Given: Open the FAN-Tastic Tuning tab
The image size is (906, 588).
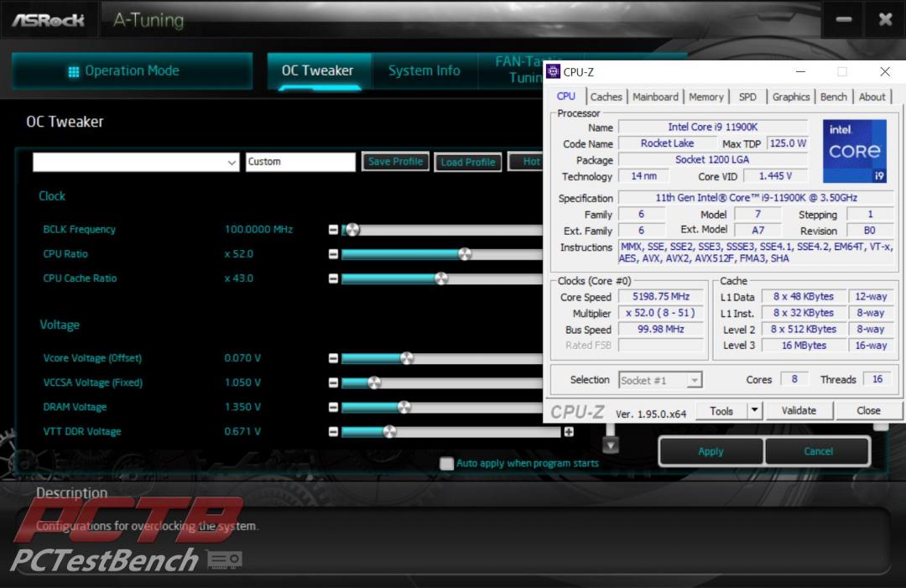Looking at the screenshot, I should [512, 70].
